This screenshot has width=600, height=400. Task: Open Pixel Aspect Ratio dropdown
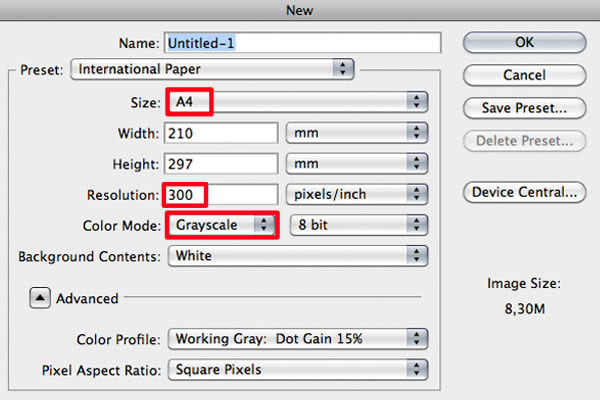(298, 370)
